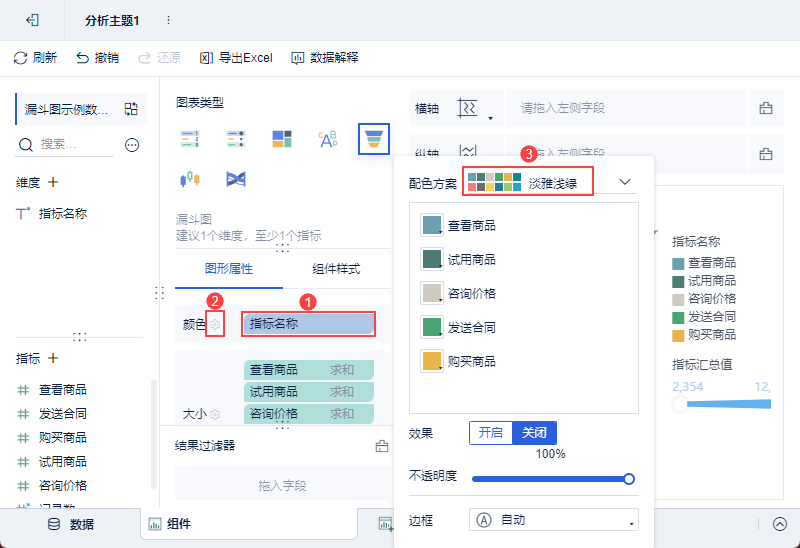Expand the 配色方案 color scheme dropdown

pos(626,182)
